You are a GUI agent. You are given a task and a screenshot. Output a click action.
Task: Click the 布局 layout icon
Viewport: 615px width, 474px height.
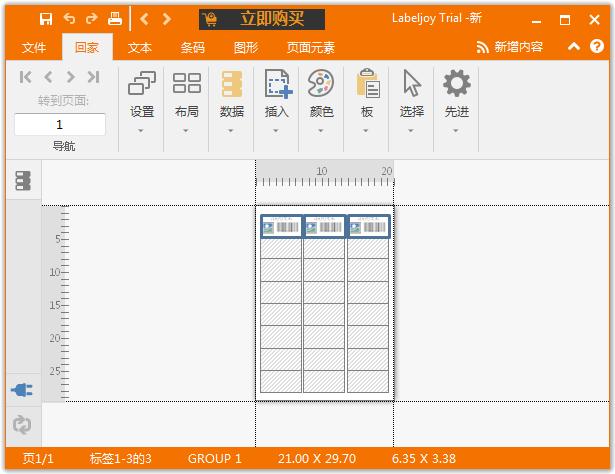(187, 84)
